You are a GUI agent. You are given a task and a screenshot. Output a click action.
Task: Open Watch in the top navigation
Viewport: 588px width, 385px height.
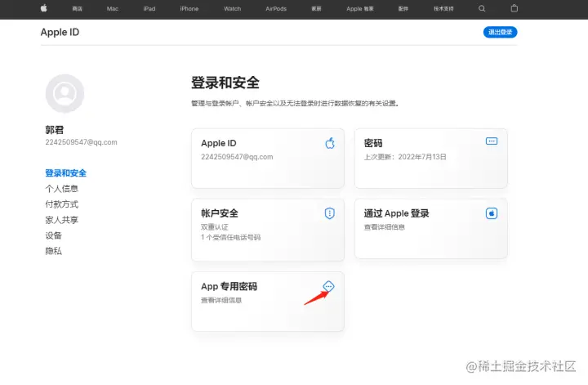(233, 9)
